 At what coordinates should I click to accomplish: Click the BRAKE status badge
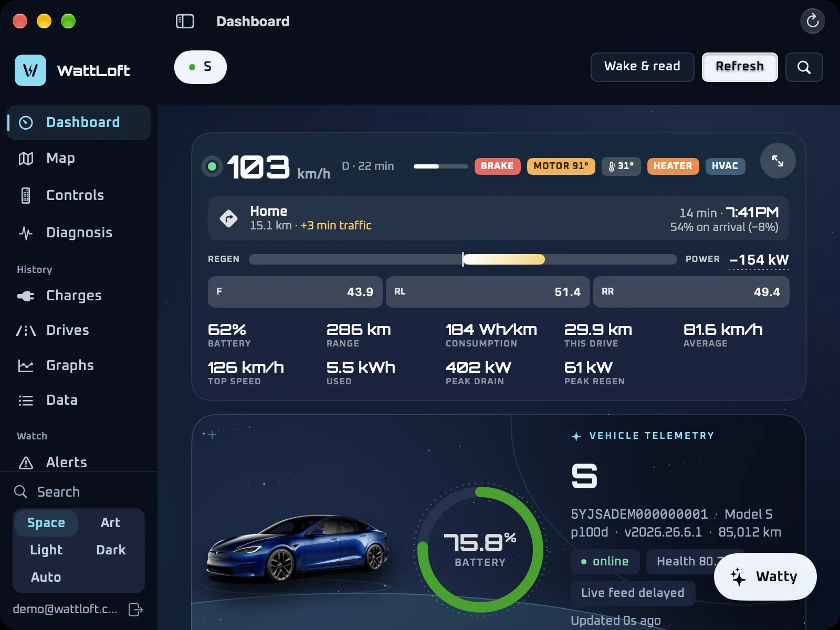[497, 166]
